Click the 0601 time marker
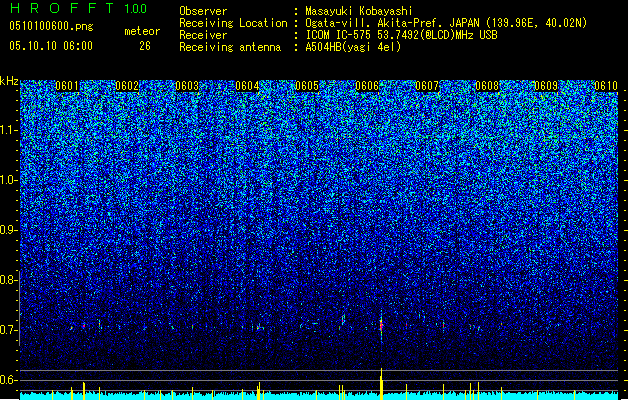629x400 pixels. [67, 86]
